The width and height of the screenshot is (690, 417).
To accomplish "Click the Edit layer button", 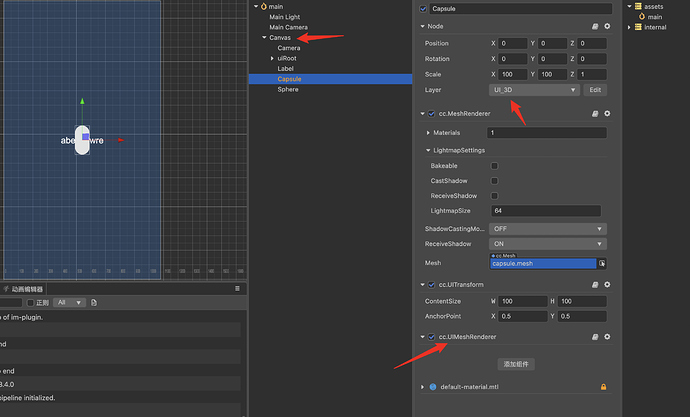I will coord(595,90).
